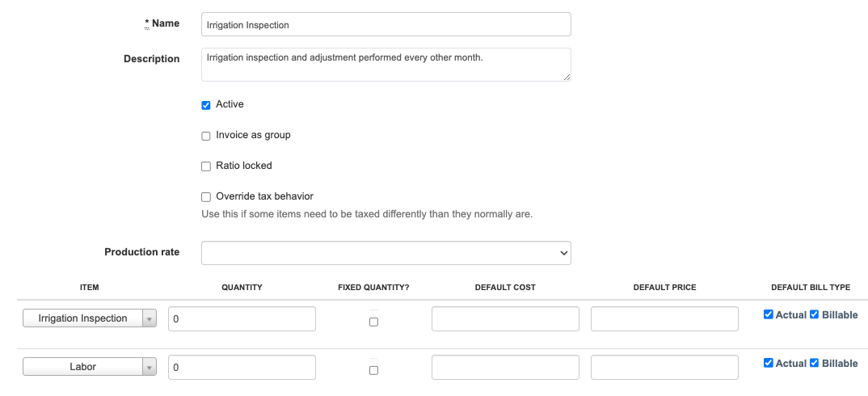Enable Invoice as group option
The width and height of the screenshot is (868, 396).
click(206, 136)
